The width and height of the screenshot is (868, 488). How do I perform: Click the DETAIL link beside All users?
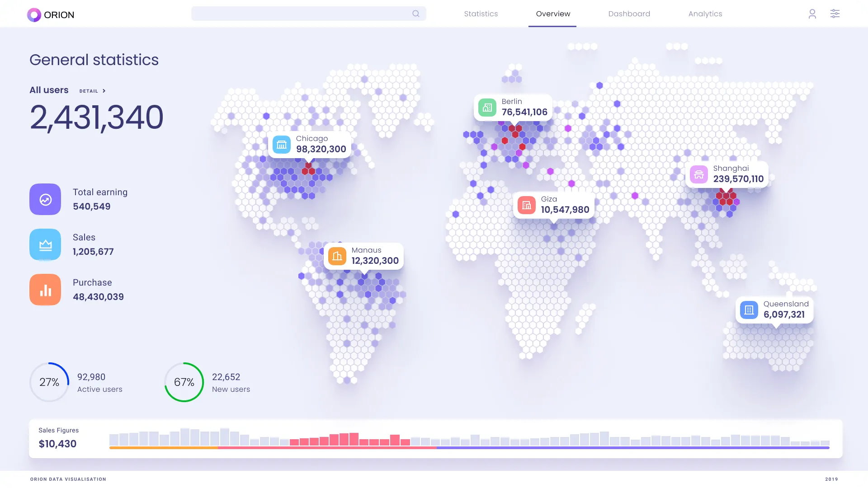[89, 91]
